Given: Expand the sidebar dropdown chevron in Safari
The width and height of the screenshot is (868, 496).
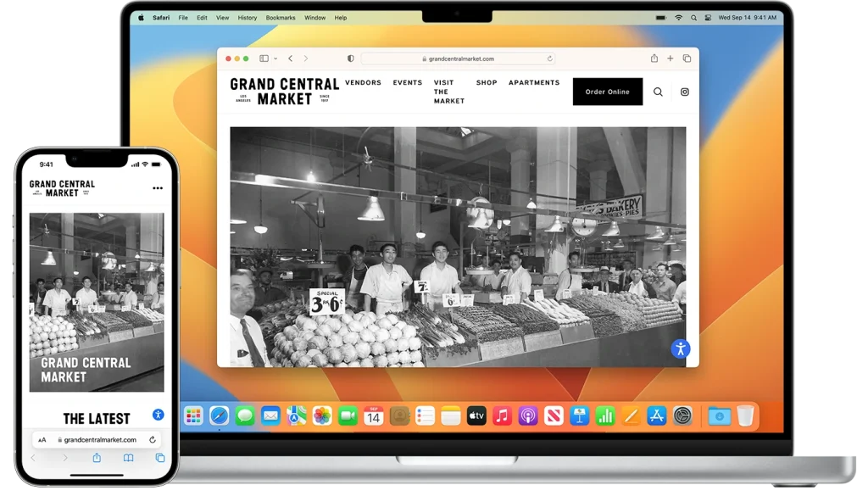Looking at the screenshot, I should 274,59.
